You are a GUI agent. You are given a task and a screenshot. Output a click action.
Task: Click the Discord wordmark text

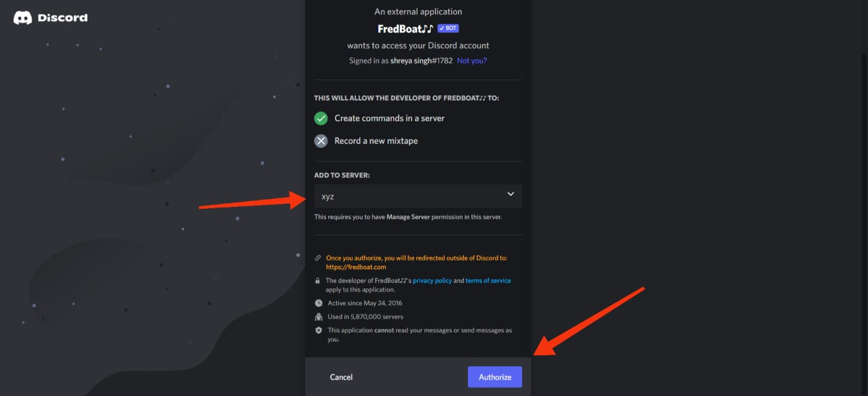click(62, 18)
